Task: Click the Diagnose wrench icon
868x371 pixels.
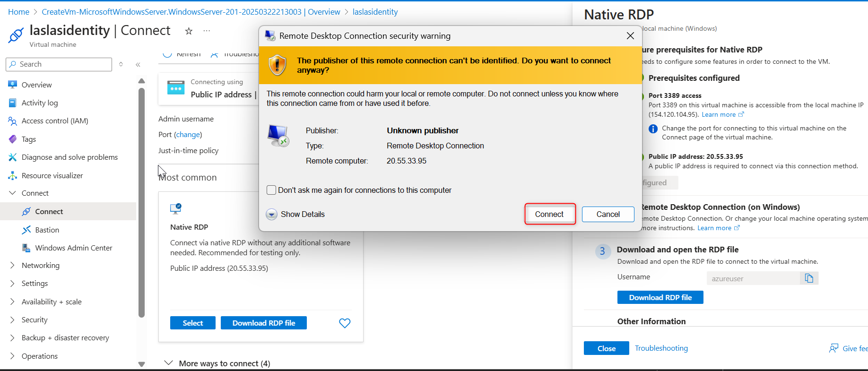Action: [x=13, y=157]
